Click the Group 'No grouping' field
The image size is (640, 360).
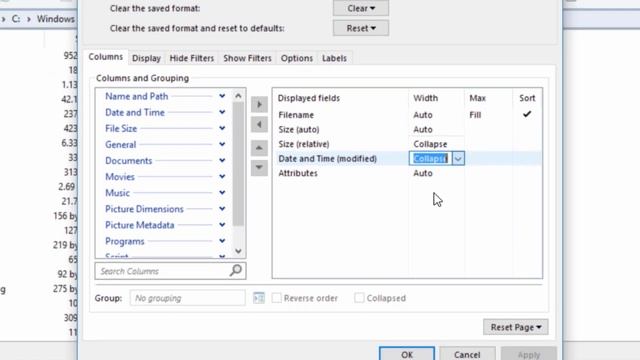[187, 298]
